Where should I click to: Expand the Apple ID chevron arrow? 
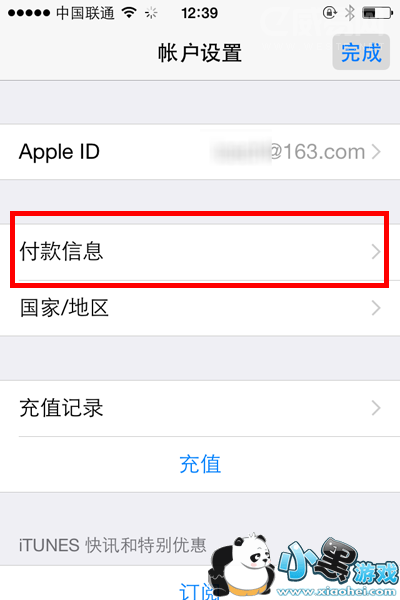tap(376, 152)
